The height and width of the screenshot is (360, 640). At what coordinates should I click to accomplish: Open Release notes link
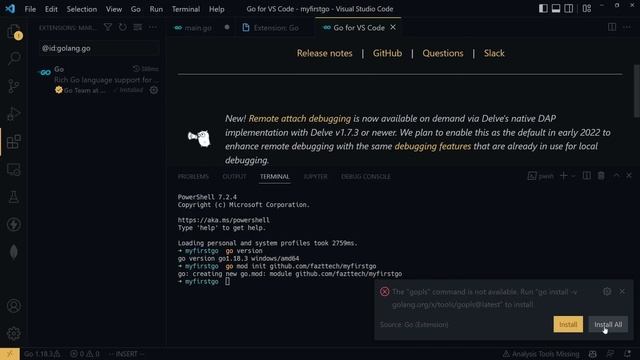click(324, 53)
